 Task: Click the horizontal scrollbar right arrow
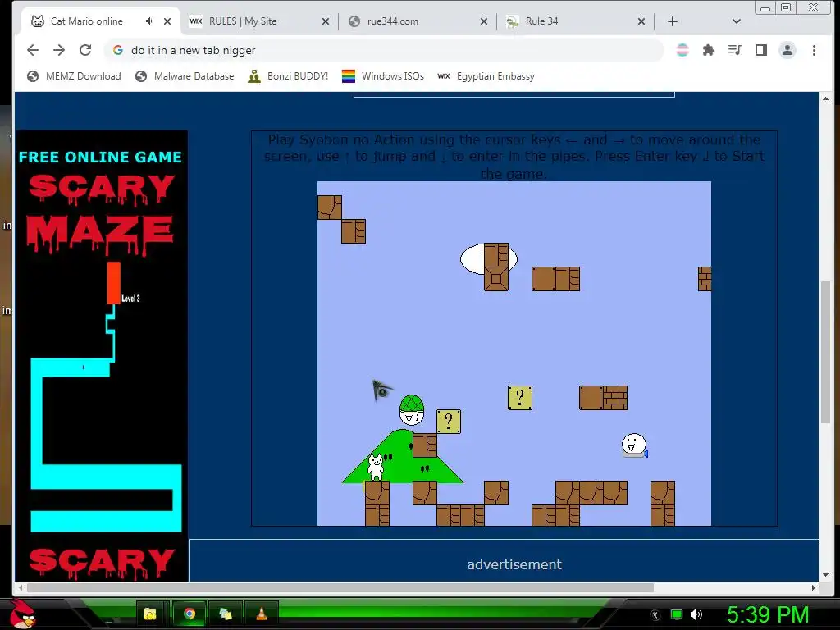[814, 587]
